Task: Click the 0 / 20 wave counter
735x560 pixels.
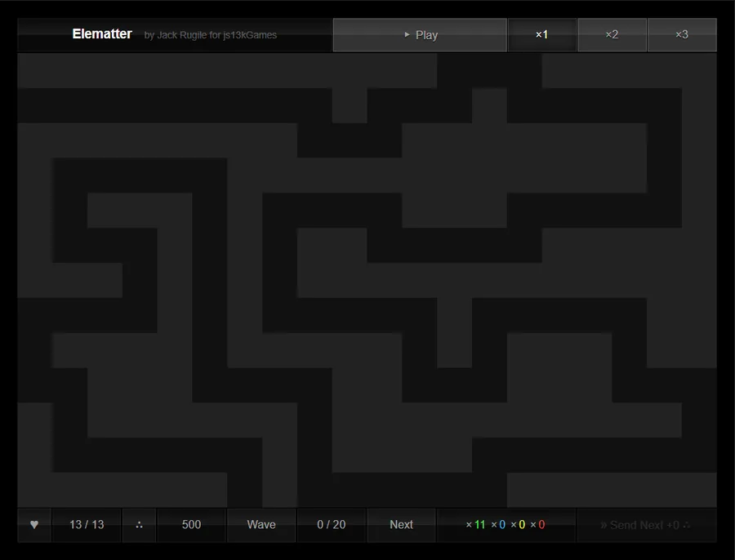Action: [332, 525]
